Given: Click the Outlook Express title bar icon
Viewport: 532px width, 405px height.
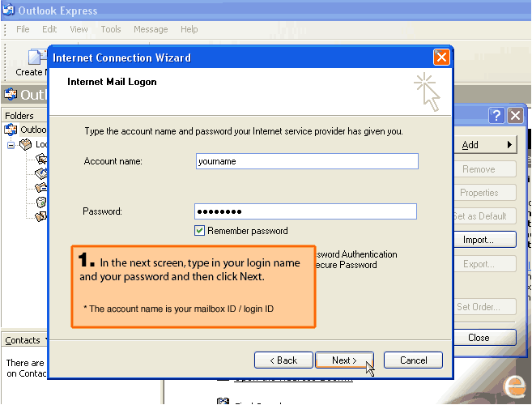Looking at the screenshot, I should (8, 10).
